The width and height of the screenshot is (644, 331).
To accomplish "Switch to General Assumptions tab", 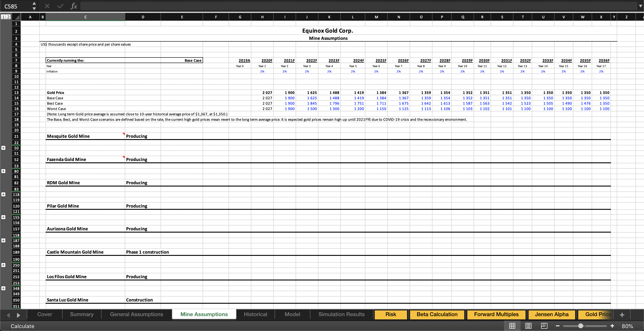I will point(136,314).
